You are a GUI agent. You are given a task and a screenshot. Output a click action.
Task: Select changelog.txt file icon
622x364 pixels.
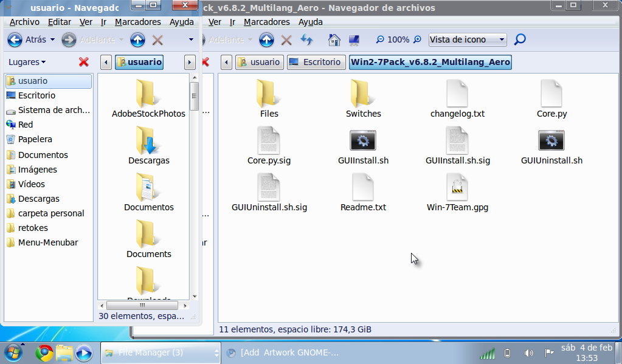[x=457, y=93]
